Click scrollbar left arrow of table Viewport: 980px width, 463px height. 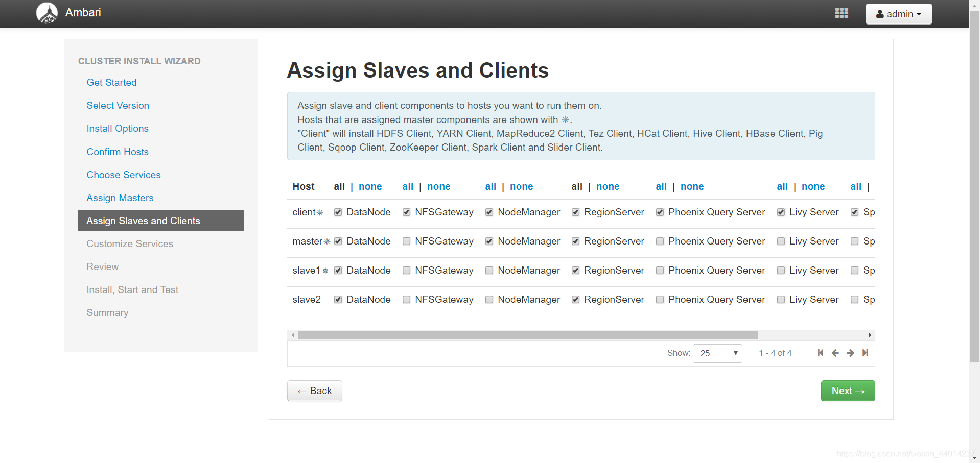292,335
